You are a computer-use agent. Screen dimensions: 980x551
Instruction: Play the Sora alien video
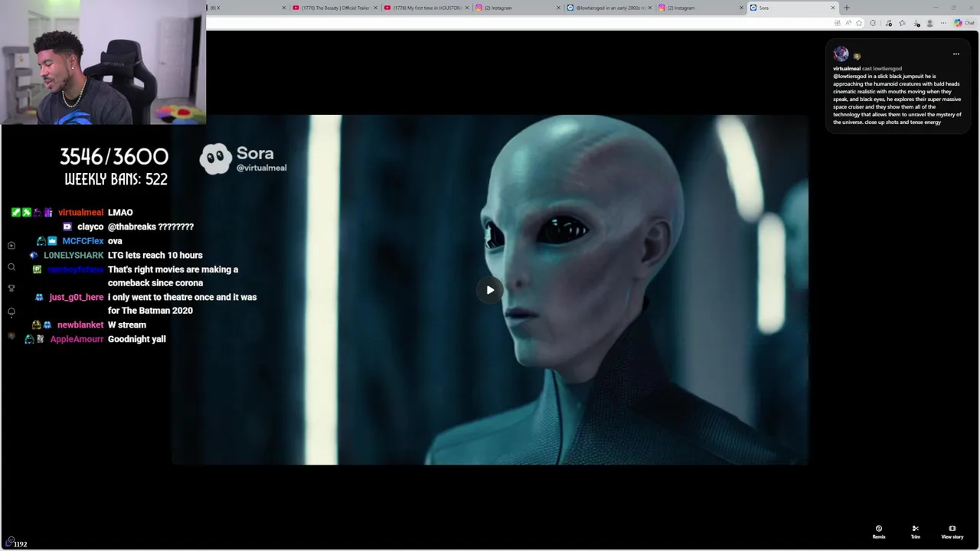[x=490, y=290]
